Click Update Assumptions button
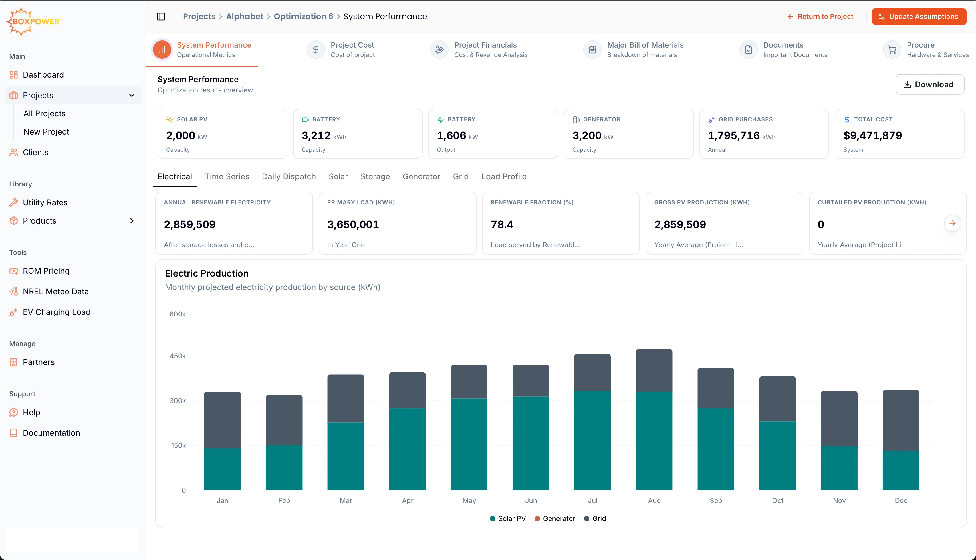The image size is (976, 560). click(919, 17)
